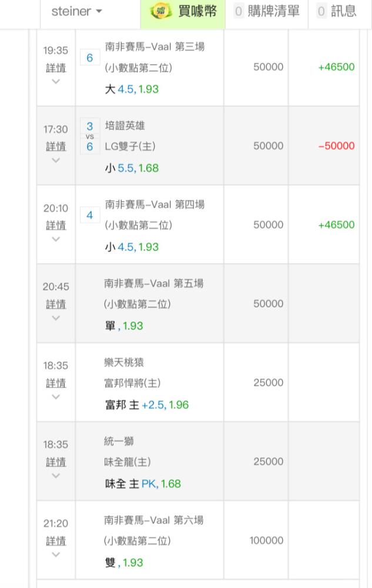Select the 富邦 主 +2.5, 1.96 bet line
The height and width of the screenshot is (588, 372).
click(x=147, y=405)
